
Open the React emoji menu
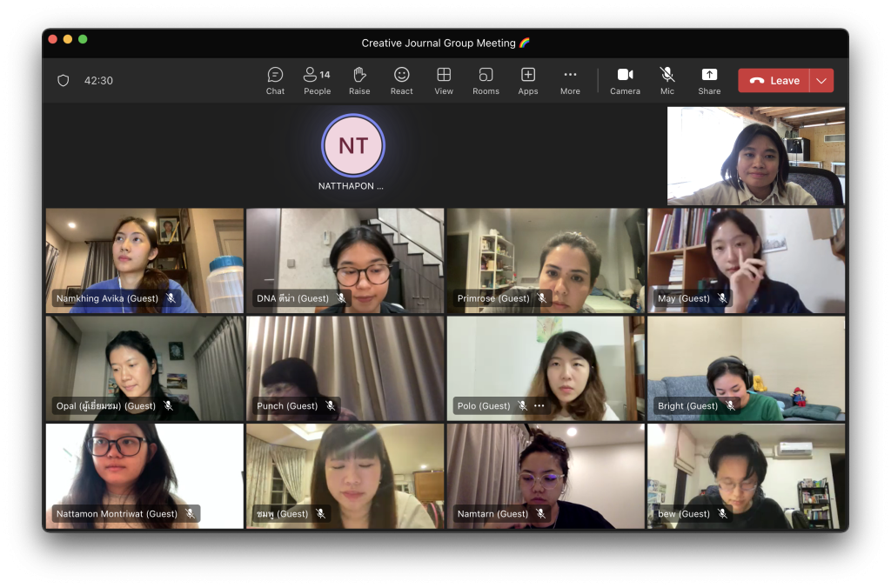[x=401, y=81]
